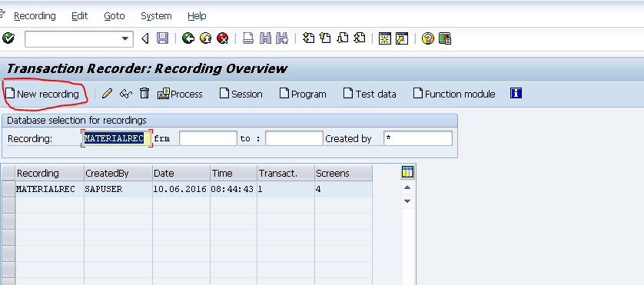
Task: Go to Previous Page icon
Action: 325,38
